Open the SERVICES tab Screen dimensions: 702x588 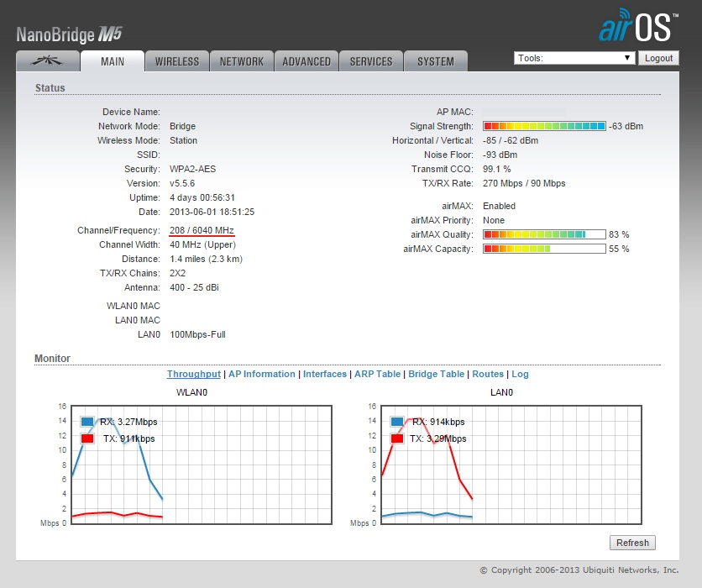pos(371,61)
